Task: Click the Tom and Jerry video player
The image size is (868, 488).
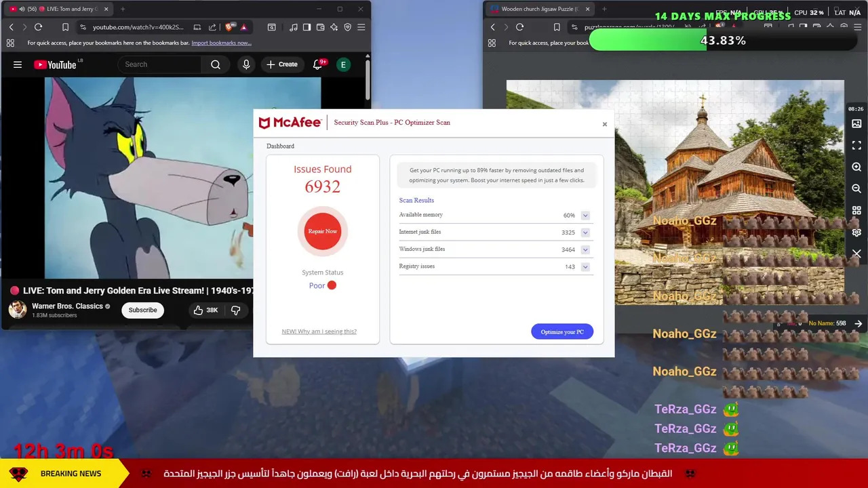Action: point(149,178)
